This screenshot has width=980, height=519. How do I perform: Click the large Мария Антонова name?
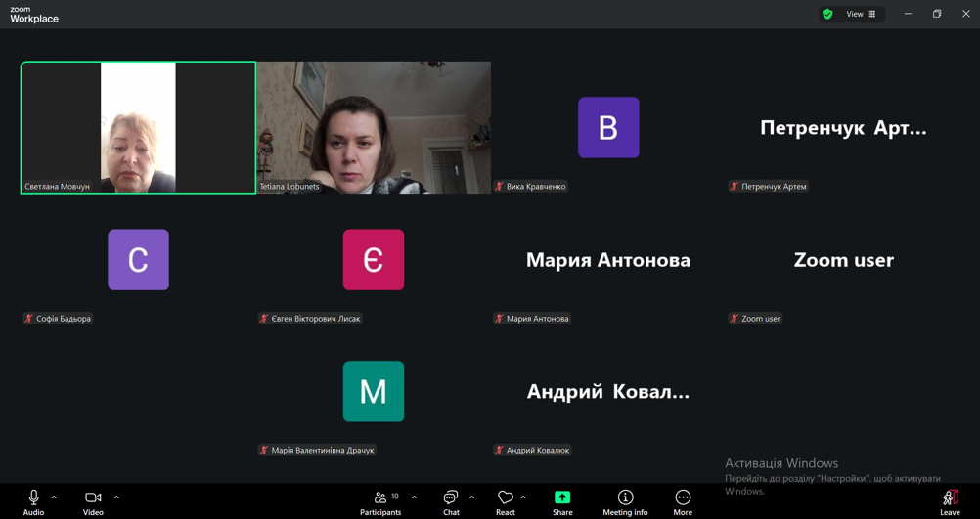click(608, 260)
